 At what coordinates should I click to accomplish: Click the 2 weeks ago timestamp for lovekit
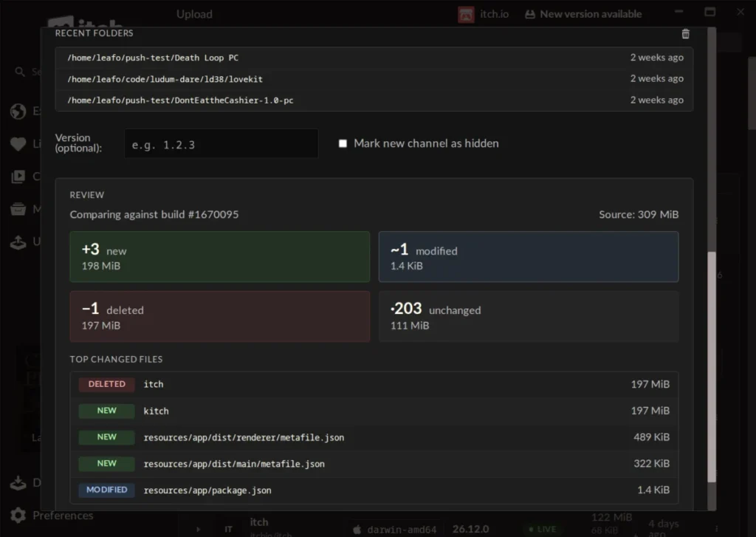coord(656,78)
